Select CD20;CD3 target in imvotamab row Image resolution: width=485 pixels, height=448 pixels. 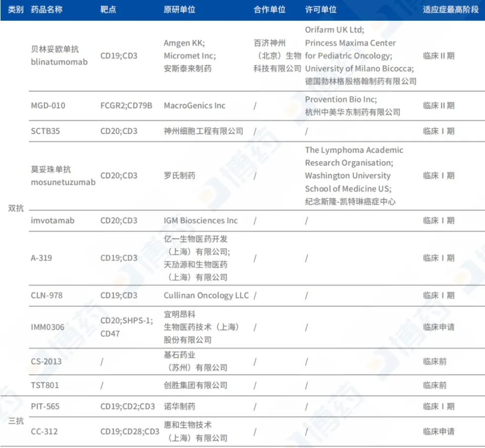(119, 220)
